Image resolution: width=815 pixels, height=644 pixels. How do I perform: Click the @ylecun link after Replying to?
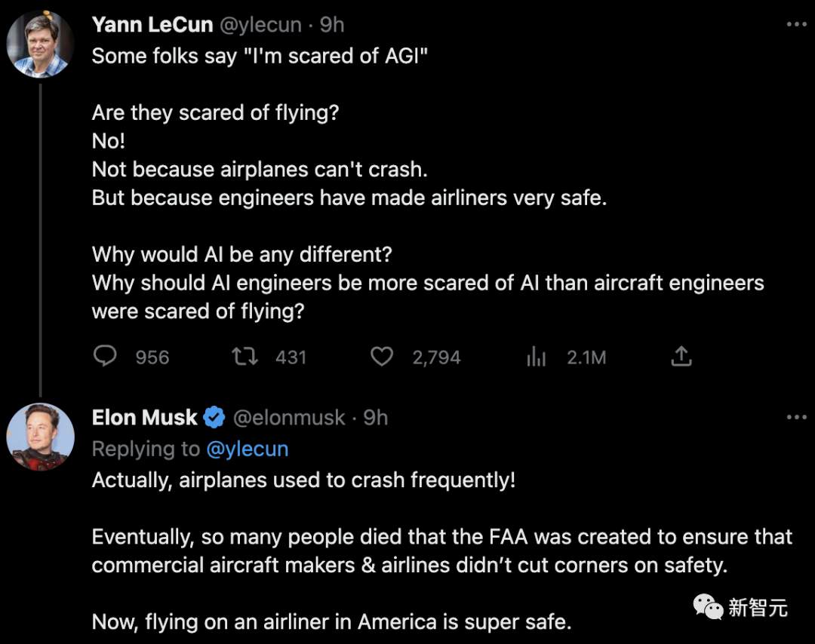tap(247, 449)
